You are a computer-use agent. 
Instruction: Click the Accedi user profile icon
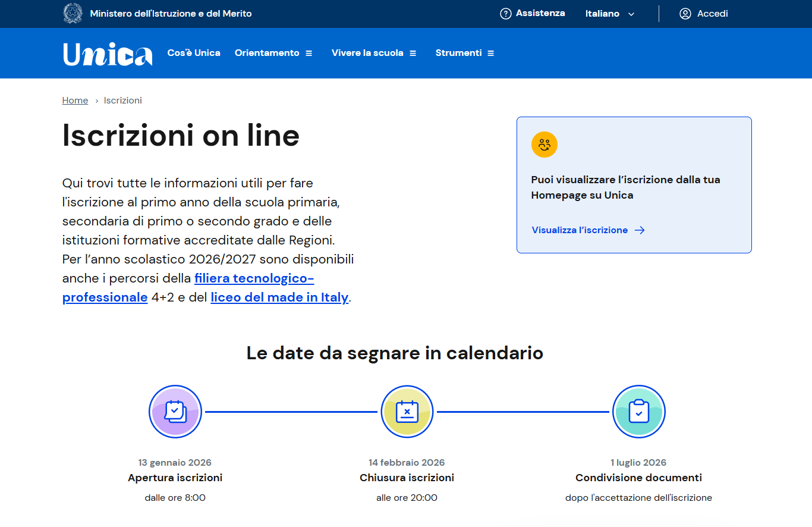(685, 14)
